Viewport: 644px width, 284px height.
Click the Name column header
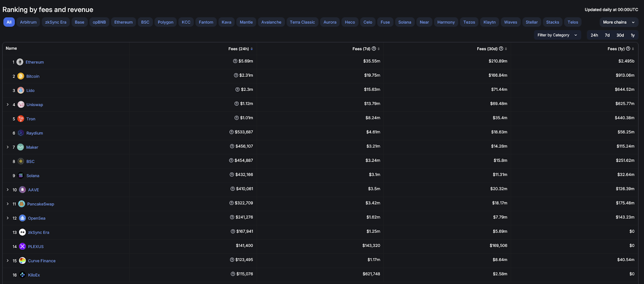(x=11, y=48)
